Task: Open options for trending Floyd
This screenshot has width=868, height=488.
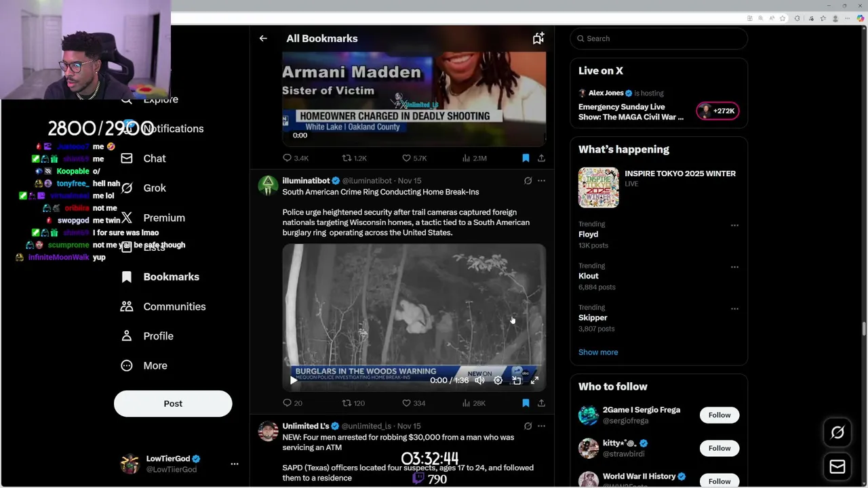Action: [x=734, y=226]
